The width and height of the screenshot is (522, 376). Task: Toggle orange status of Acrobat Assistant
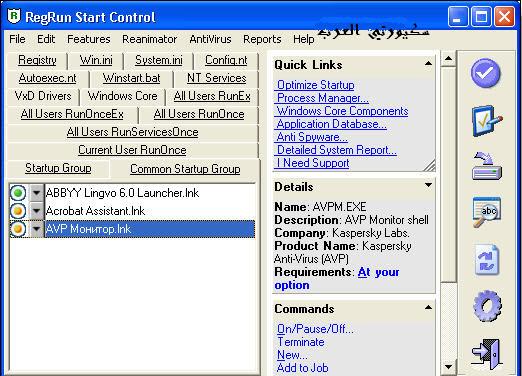pos(18,211)
